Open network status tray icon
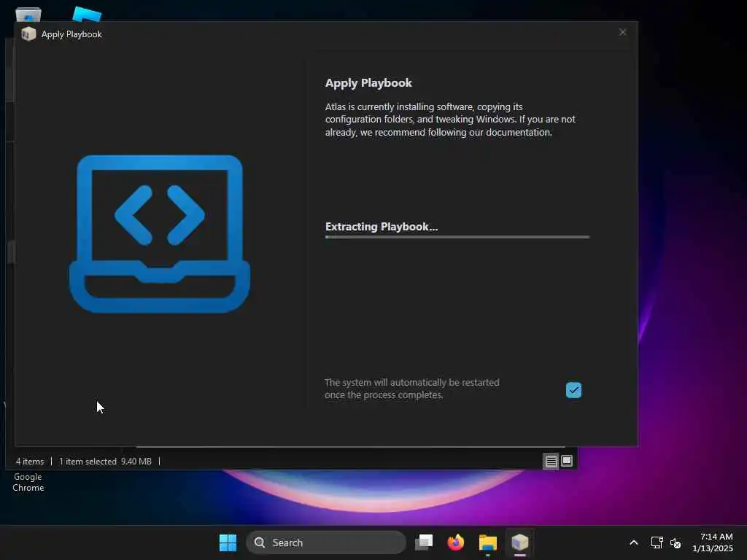The height and width of the screenshot is (560, 747). click(x=657, y=542)
